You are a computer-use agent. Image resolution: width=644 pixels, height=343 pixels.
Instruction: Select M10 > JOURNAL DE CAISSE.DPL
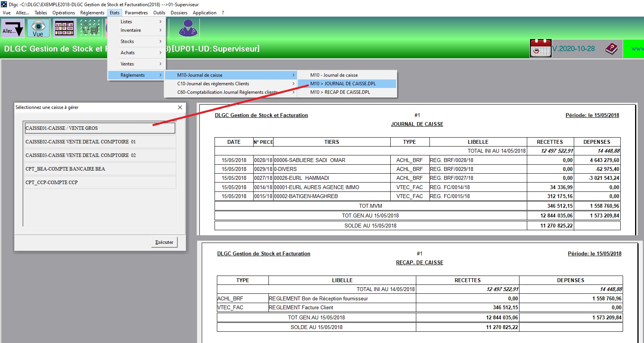click(347, 84)
